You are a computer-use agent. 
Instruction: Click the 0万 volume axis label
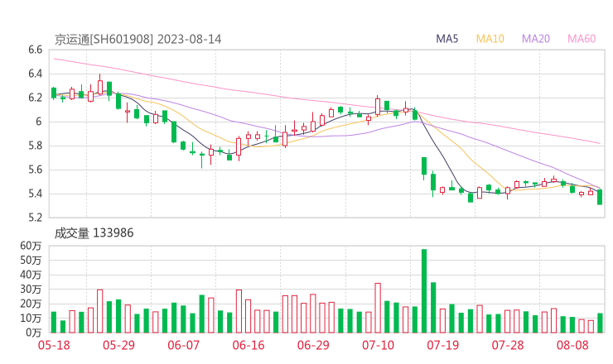click(x=34, y=333)
